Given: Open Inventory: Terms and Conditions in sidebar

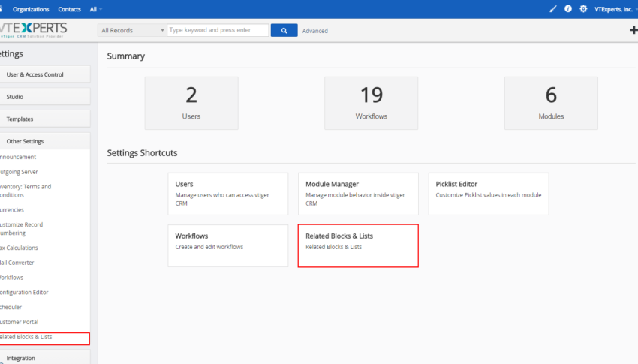Looking at the screenshot, I should 26,191.
